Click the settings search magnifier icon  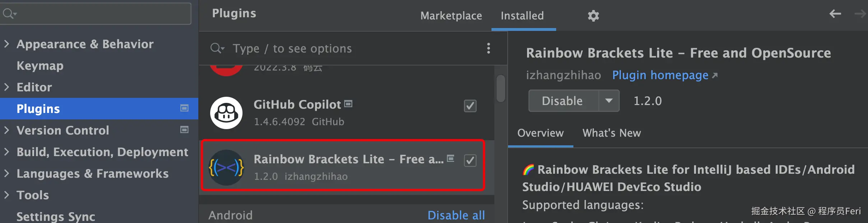tap(8, 14)
